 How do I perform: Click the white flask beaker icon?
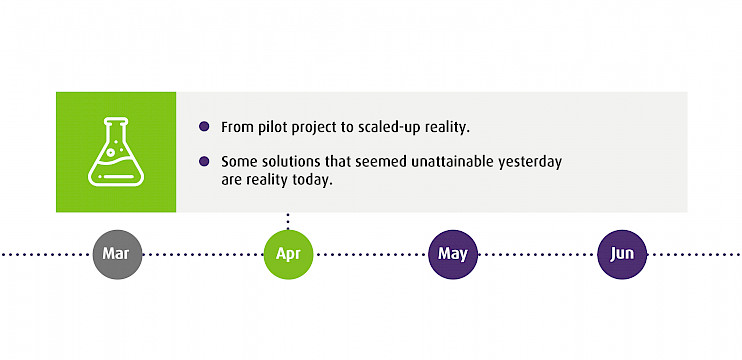coord(116,151)
